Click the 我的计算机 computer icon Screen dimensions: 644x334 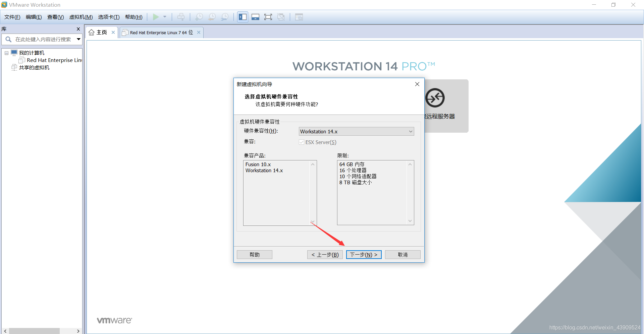[x=14, y=53]
